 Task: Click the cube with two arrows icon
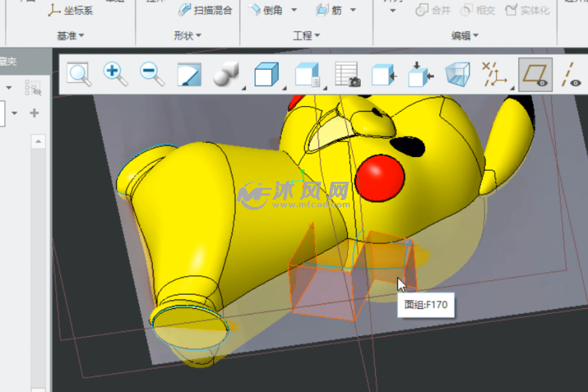click(421, 75)
